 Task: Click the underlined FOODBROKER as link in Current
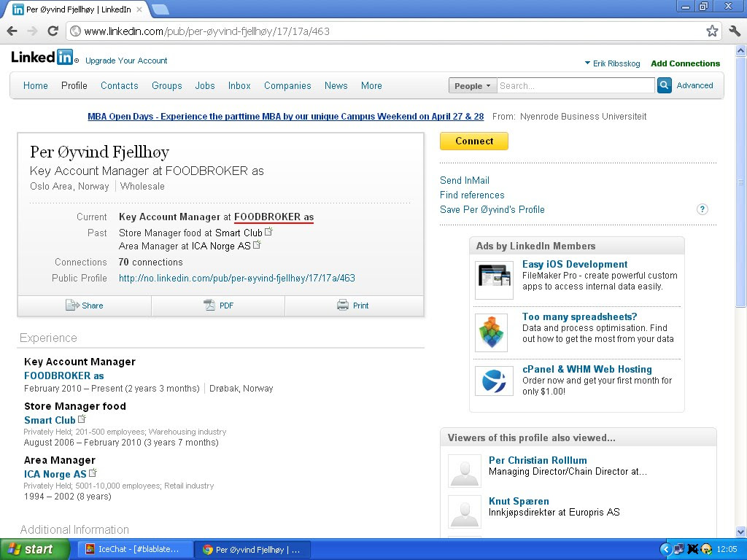(x=274, y=217)
